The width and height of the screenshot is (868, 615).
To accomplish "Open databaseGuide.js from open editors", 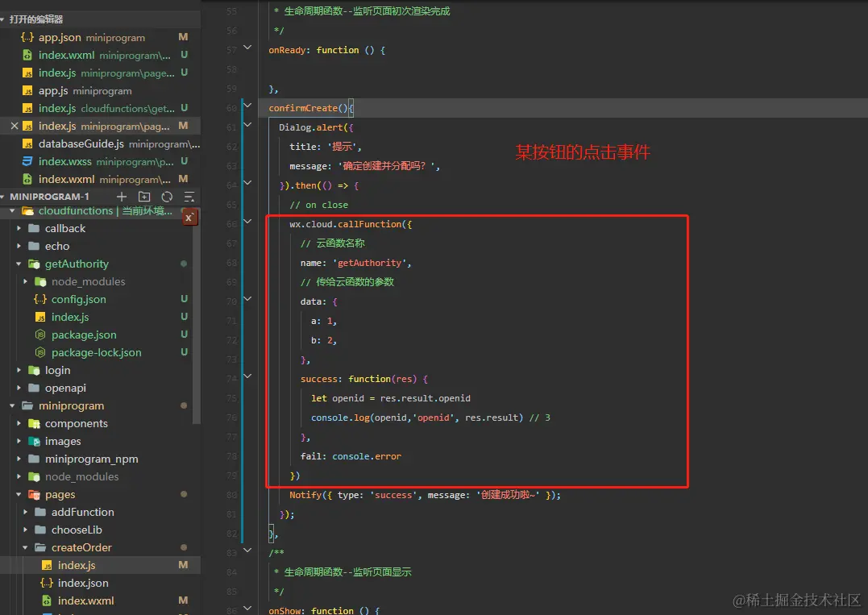I will [x=81, y=144].
